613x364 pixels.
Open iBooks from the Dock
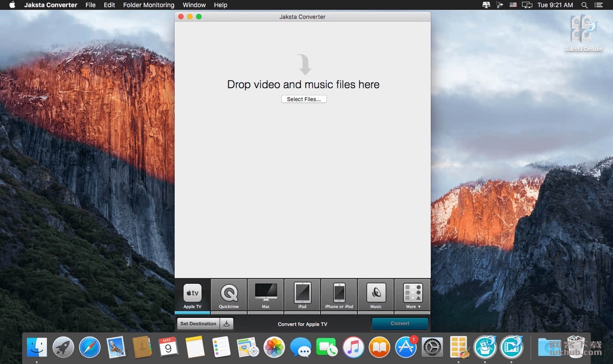pyautogui.click(x=379, y=347)
